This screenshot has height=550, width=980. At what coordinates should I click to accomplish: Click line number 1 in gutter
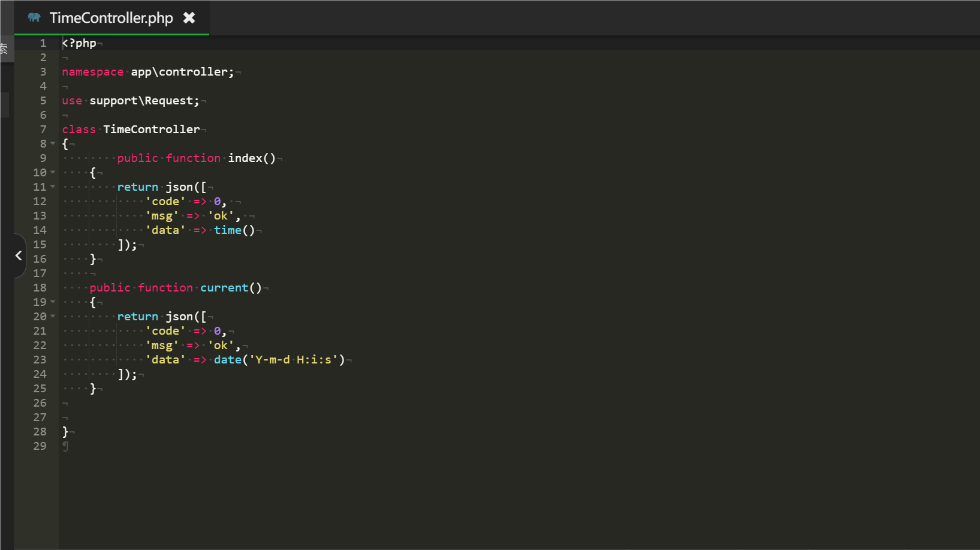pyautogui.click(x=43, y=43)
